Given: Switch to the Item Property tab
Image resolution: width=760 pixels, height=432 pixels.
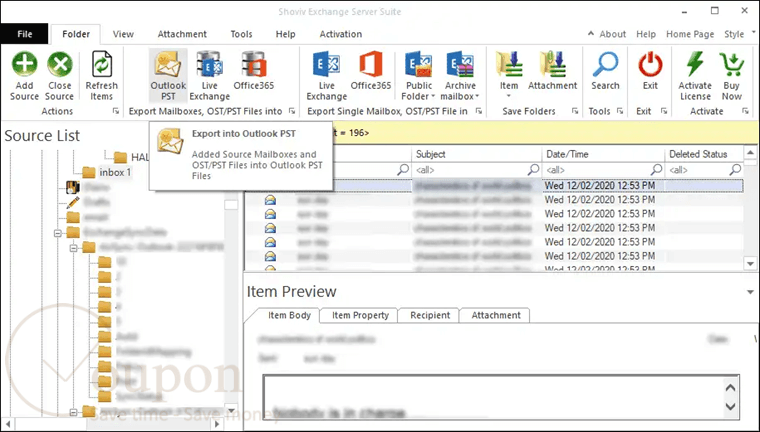Looking at the screenshot, I should pyautogui.click(x=360, y=315).
